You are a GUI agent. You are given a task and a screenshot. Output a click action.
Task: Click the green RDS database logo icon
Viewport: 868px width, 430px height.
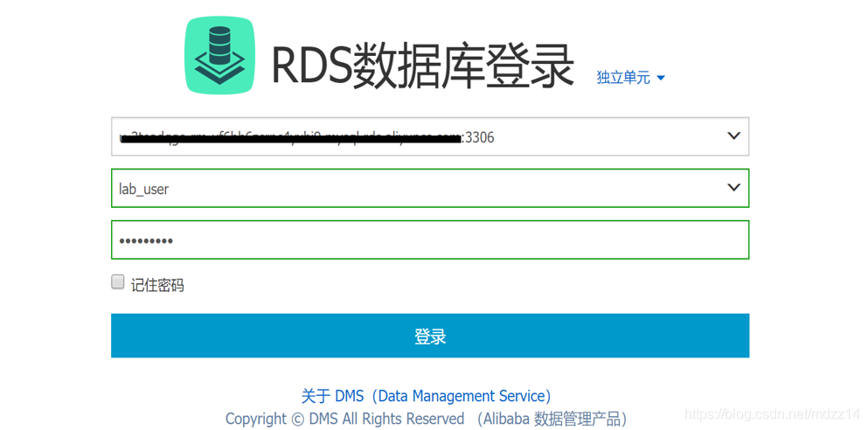coord(220,55)
